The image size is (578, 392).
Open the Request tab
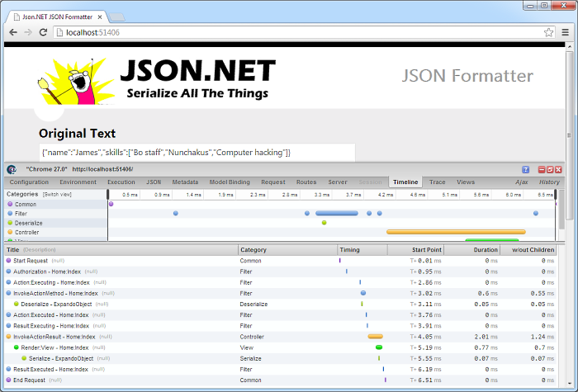273,182
